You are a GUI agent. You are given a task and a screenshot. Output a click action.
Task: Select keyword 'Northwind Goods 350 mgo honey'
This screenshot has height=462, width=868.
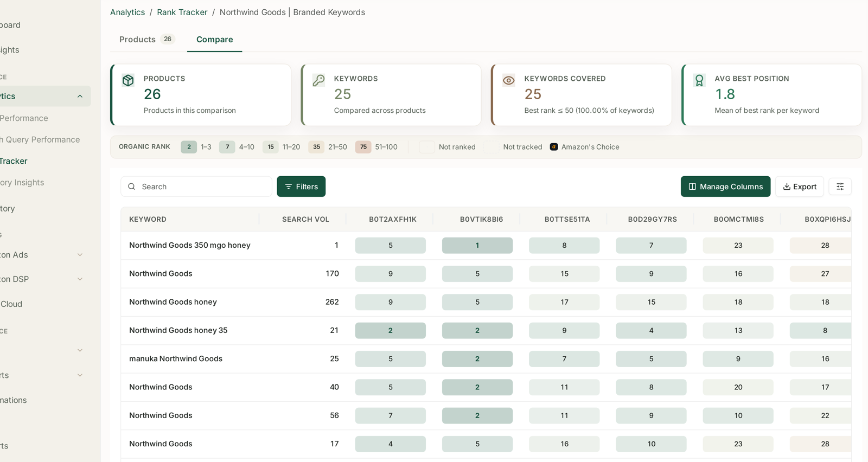tap(190, 246)
